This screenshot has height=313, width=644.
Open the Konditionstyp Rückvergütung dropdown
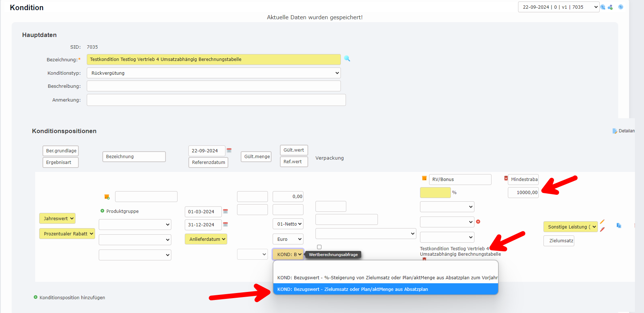tap(213, 73)
